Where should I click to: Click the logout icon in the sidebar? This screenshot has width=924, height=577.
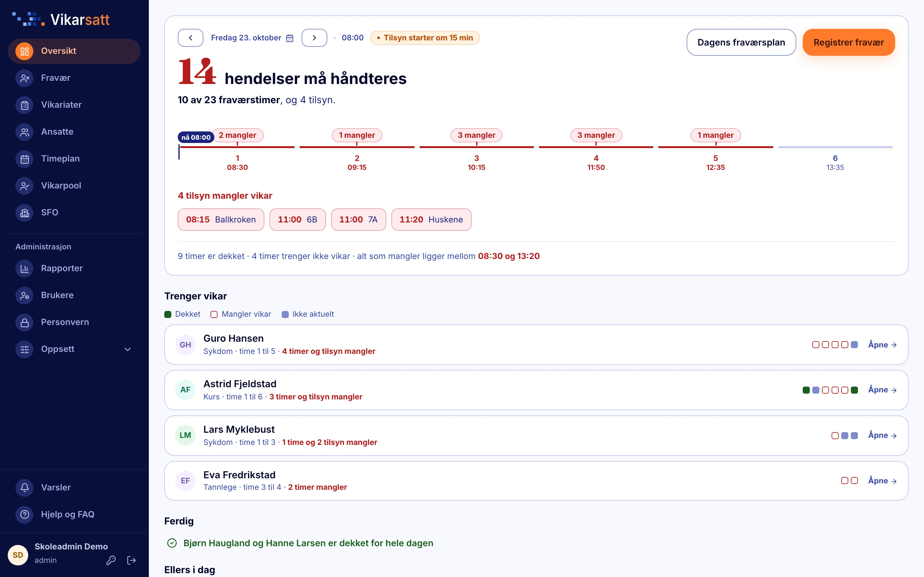pyautogui.click(x=131, y=560)
